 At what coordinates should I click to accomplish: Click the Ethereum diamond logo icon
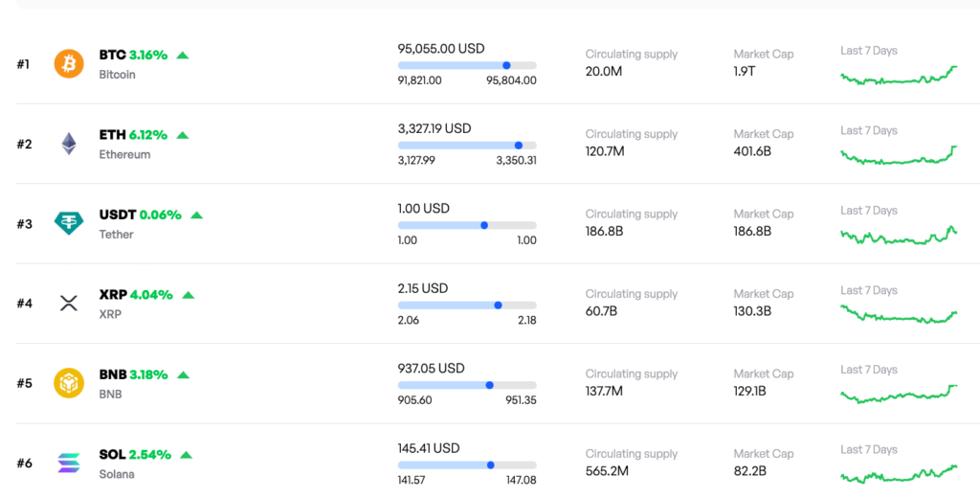(69, 144)
